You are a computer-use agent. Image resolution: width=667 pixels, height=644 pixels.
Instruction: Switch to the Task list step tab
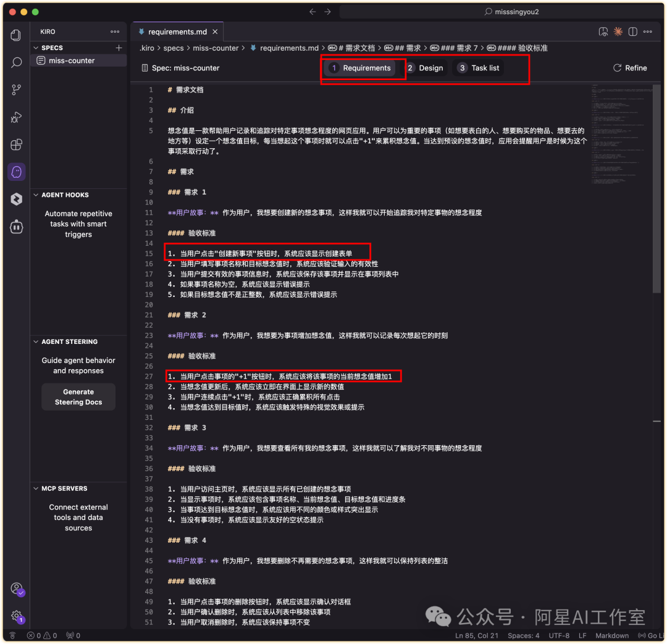[479, 68]
